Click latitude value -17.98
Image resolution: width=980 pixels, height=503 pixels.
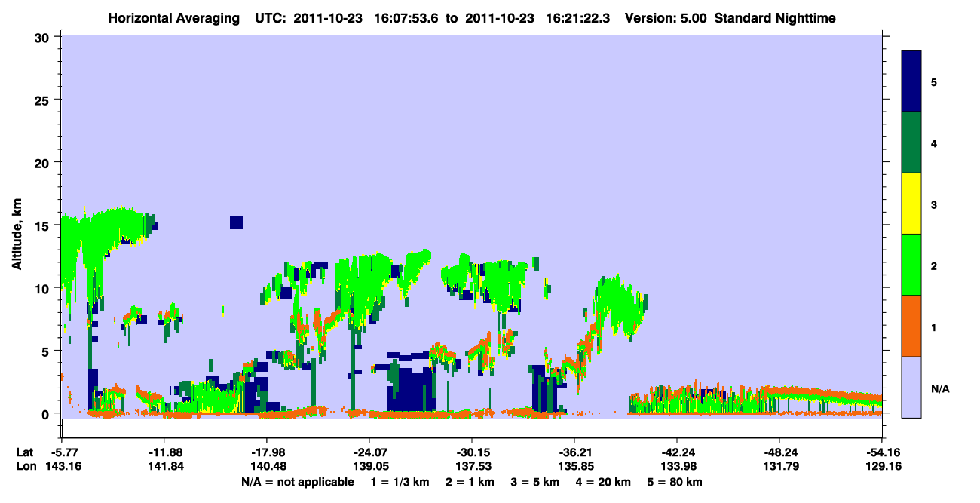[266, 452]
